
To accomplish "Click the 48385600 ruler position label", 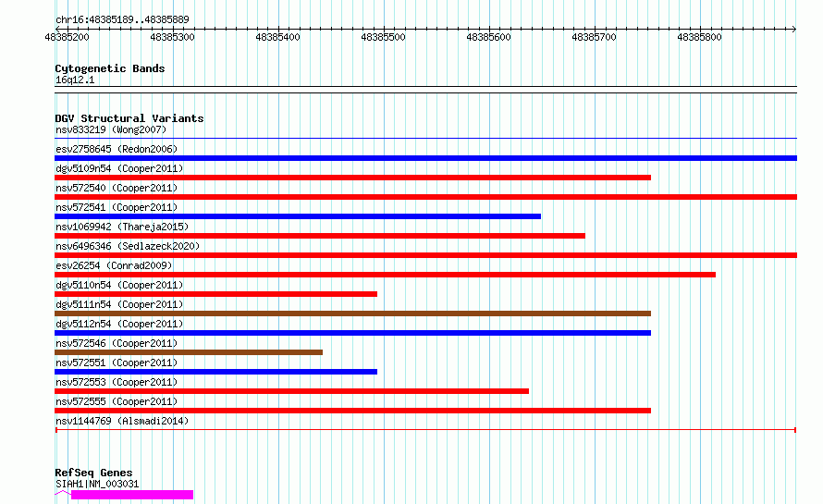I will pos(488,37).
